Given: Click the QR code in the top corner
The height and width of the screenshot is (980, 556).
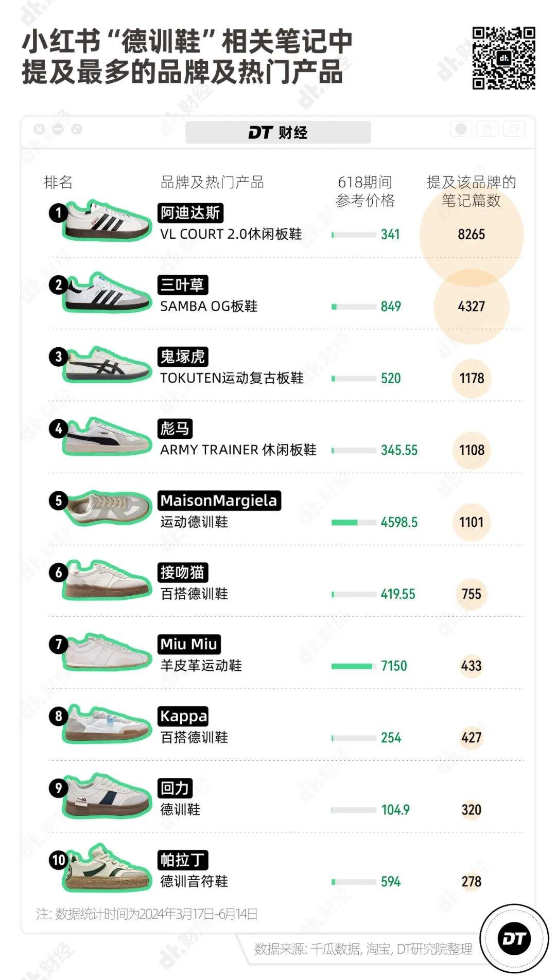Looking at the screenshot, I should pos(503,58).
